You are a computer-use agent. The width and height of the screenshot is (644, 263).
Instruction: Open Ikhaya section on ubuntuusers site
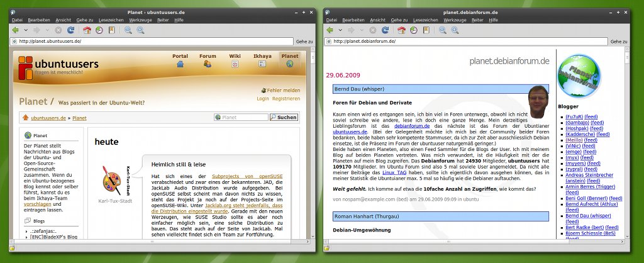coord(262,60)
